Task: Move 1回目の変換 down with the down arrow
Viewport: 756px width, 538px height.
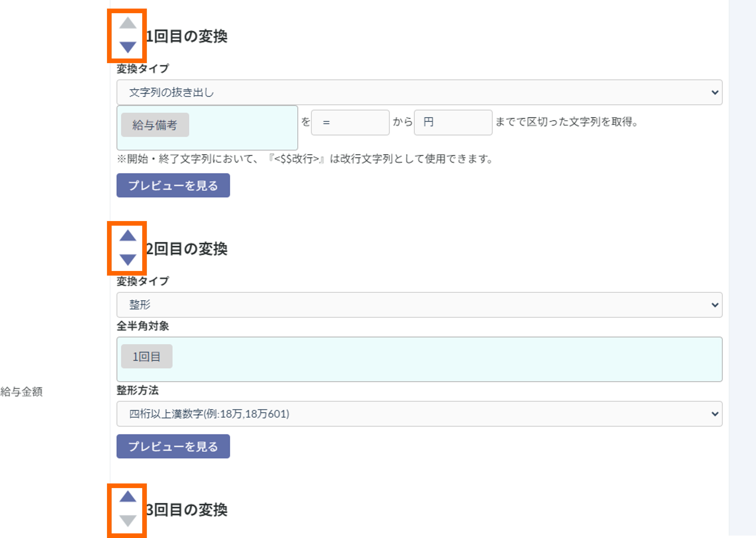Action: pos(128,47)
